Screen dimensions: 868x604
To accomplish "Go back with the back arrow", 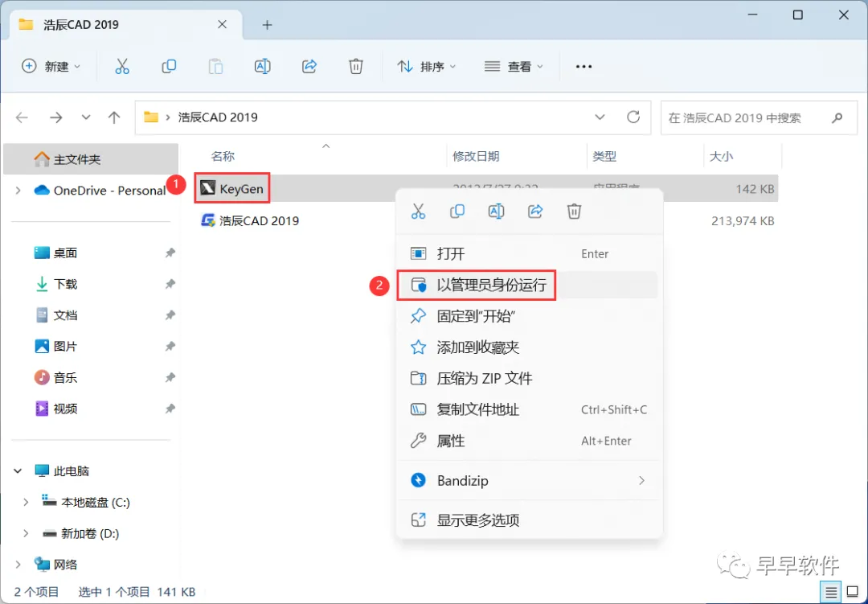I will [x=22, y=117].
